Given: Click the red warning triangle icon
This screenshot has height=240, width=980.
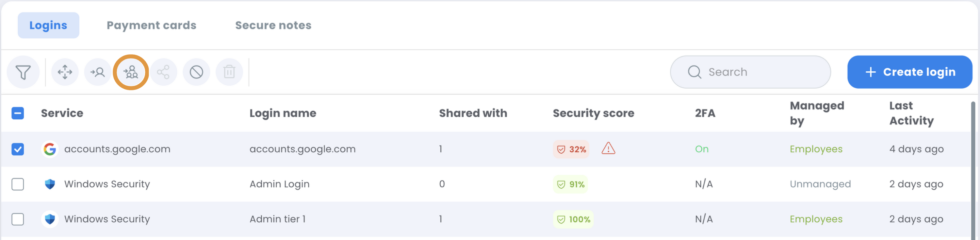Looking at the screenshot, I should (x=608, y=148).
